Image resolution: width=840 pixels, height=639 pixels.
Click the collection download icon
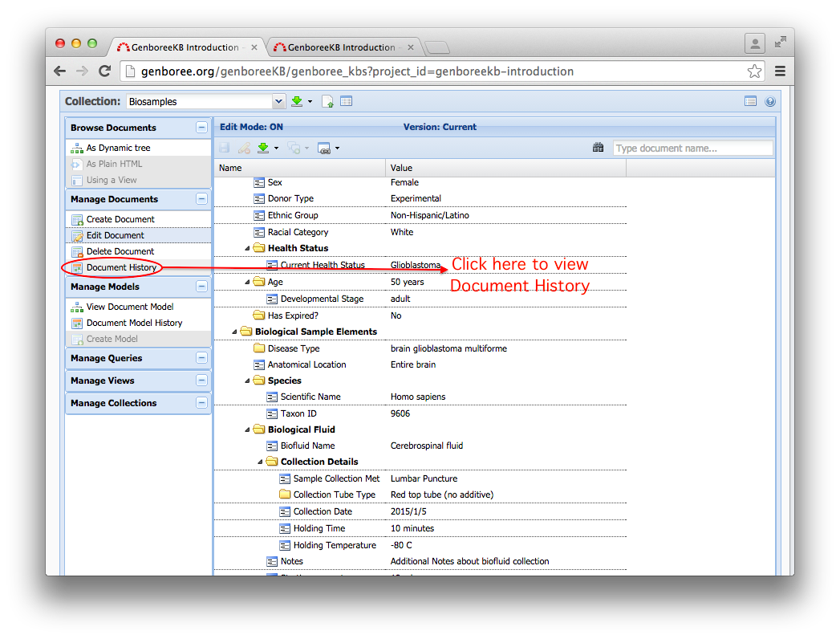coord(297,101)
